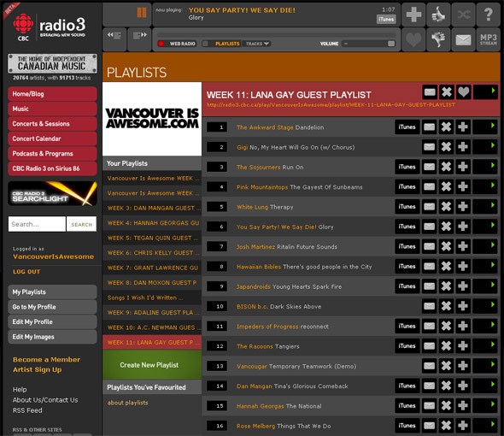Open Edit My Profile
The image size is (504, 436).
coord(52,321)
